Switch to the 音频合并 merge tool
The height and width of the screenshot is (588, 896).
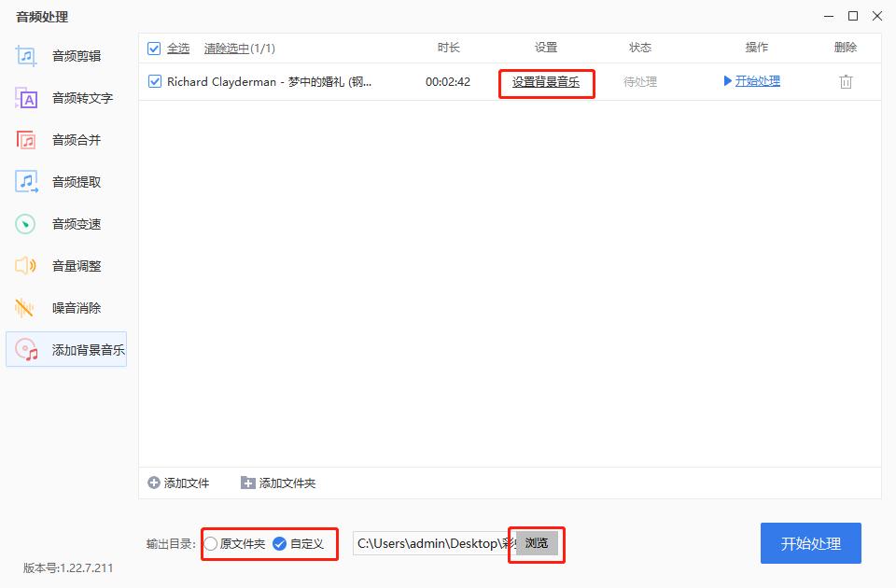(x=63, y=139)
